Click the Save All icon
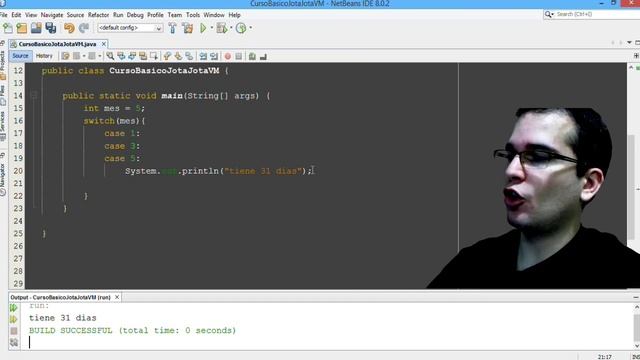Viewport: 640px width, 360px height. pos(51,28)
